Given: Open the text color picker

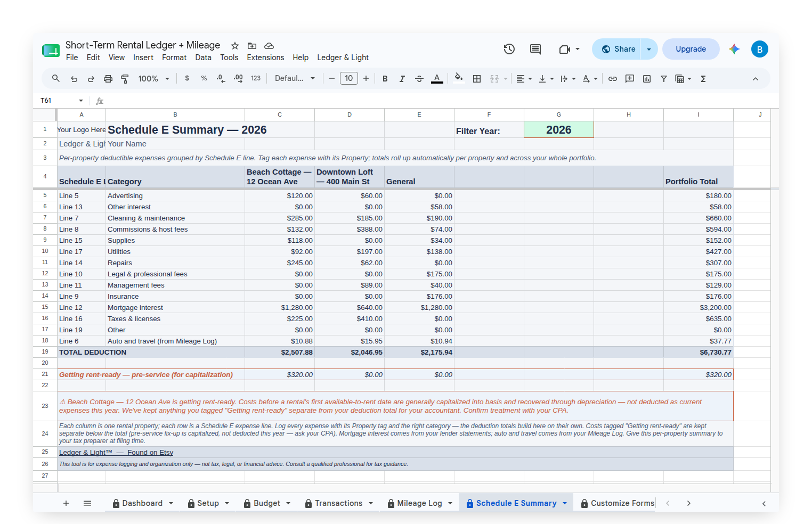Looking at the screenshot, I should point(437,78).
